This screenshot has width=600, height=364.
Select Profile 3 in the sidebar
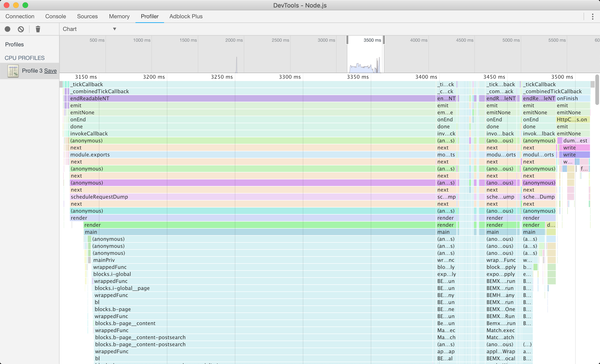point(30,71)
